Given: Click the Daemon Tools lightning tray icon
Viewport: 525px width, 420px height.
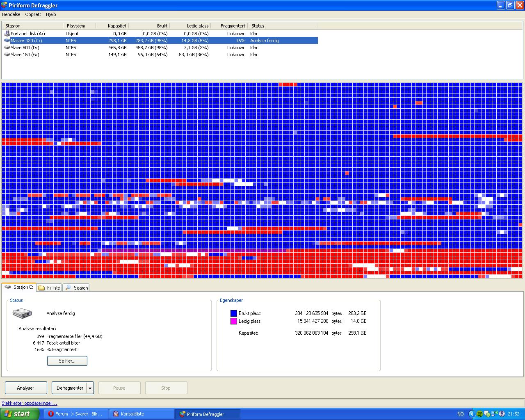Looking at the screenshot, I should pyautogui.click(x=502, y=414).
